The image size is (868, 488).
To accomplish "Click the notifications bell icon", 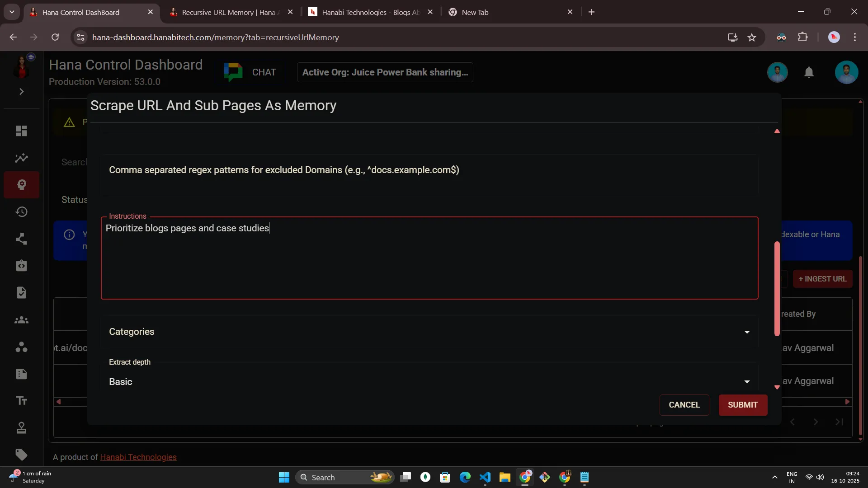I will click(809, 72).
